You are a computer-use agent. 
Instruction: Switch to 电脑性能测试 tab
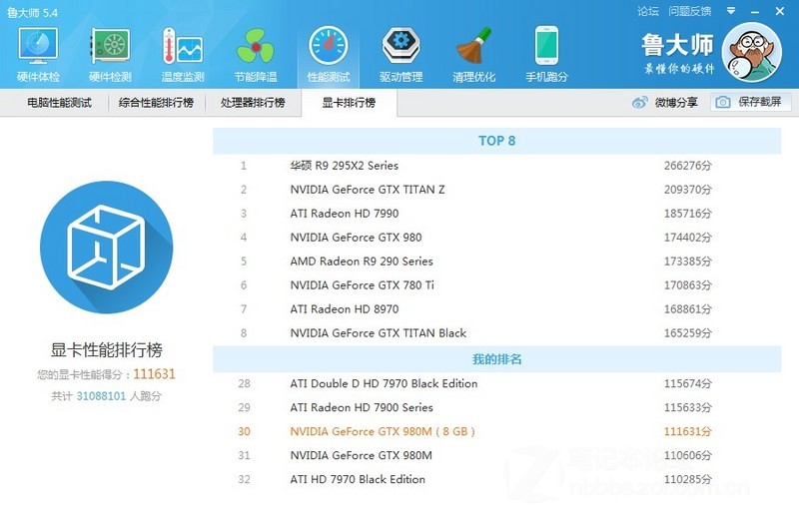pyautogui.click(x=59, y=103)
